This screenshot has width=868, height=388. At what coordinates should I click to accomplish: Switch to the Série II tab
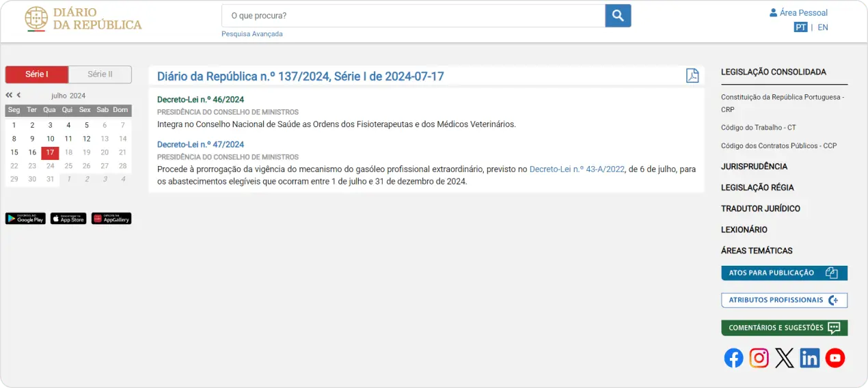coord(100,74)
